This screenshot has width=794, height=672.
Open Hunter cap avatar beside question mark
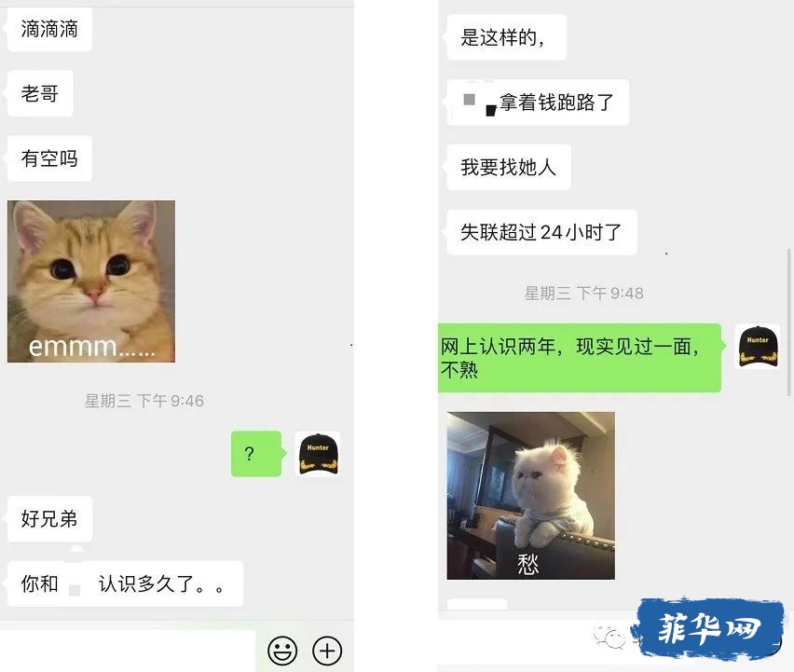click(x=318, y=454)
